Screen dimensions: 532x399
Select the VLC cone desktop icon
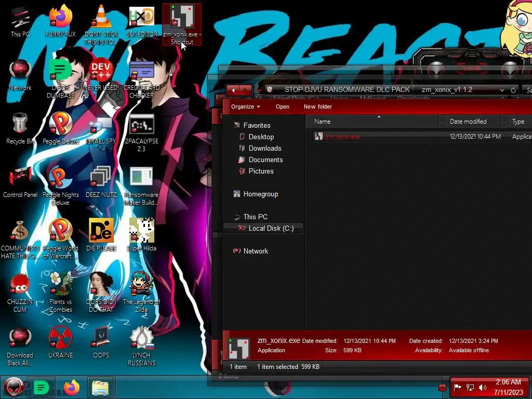click(101, 25)
